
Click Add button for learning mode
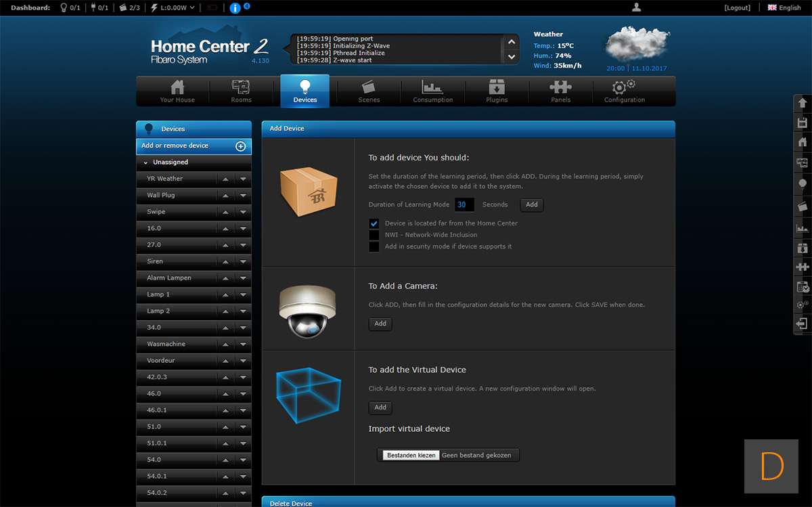tap(532, 204)
